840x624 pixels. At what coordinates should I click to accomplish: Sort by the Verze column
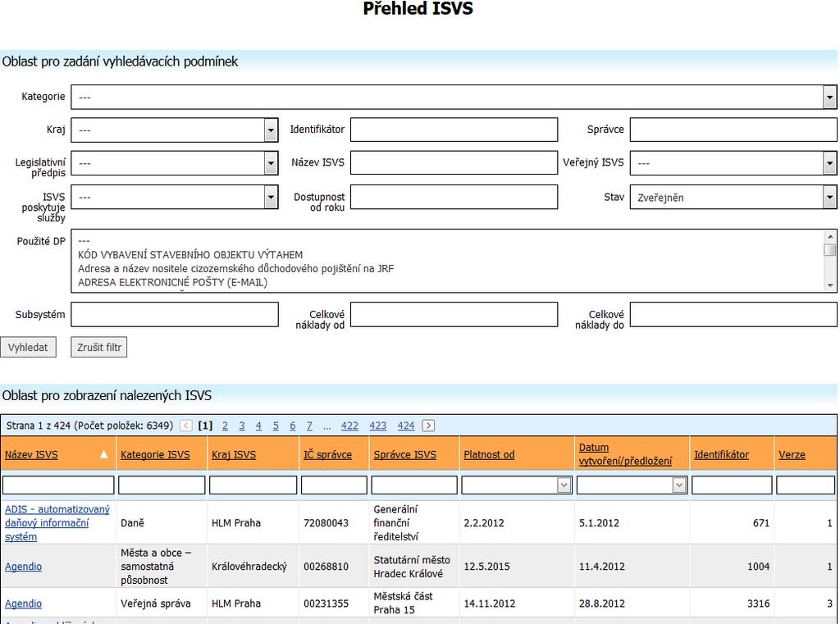pyautogui.click(x=792, y=455)
